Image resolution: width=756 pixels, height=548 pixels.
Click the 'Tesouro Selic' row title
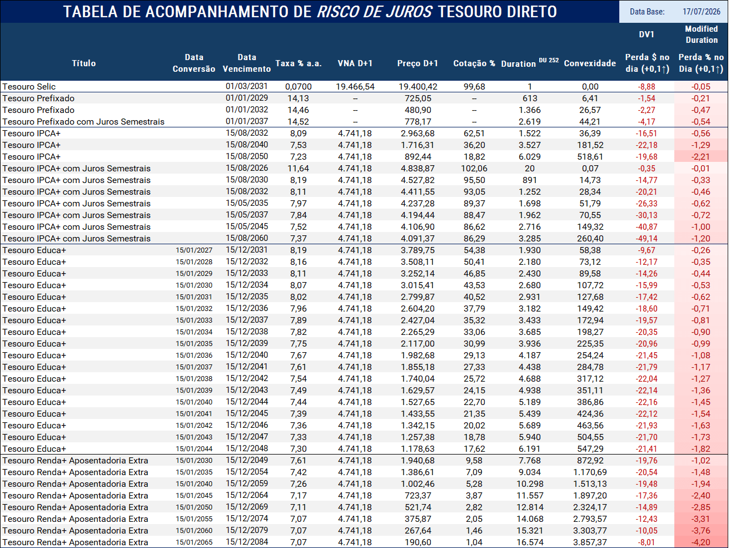pyautogui.click(x=29, y=87)
